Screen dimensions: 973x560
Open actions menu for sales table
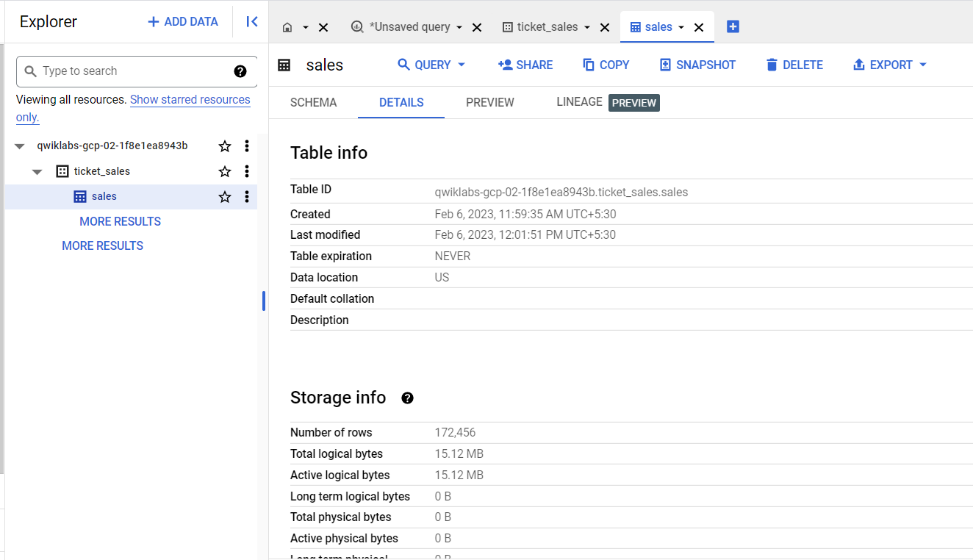[x=247, y=197]
